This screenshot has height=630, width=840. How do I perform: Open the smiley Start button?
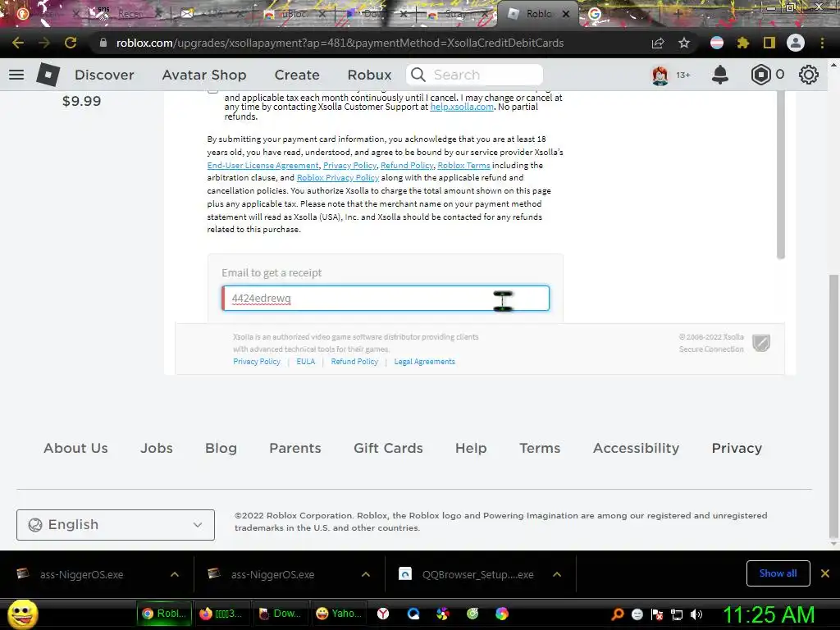pyautogui.click(x=22, y=614)
